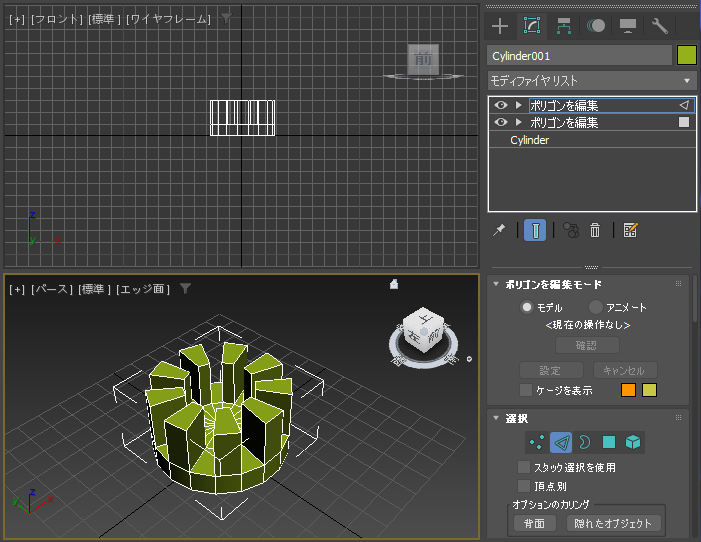Screen dimensions: 701x542
Task: Click Make Unique icon
Action: coord(571,230)
